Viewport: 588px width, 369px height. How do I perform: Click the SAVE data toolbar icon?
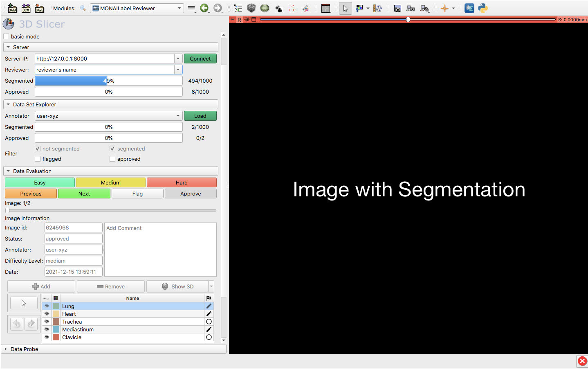click(x=39, y=8)
